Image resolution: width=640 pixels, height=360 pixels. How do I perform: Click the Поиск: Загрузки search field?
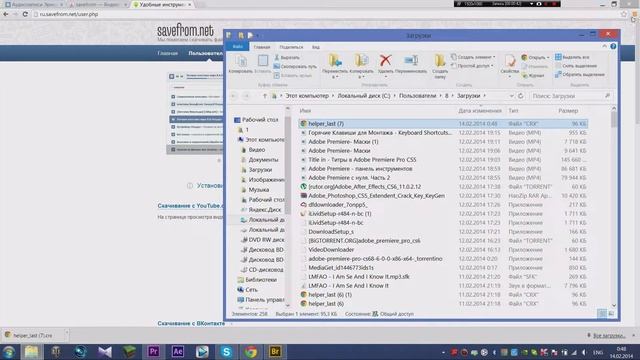[x=570, y=96]
